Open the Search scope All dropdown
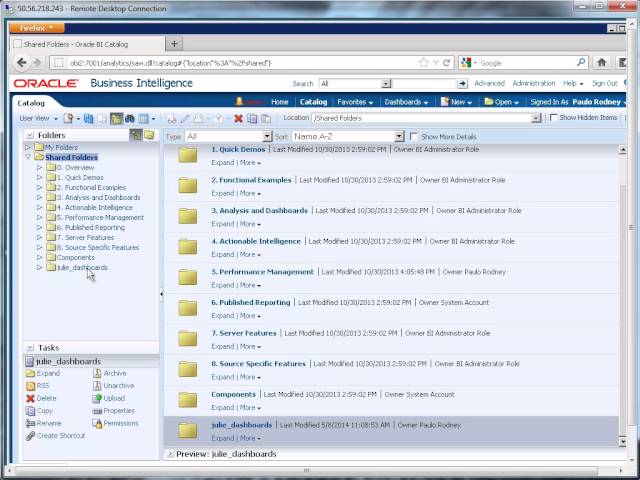This screenshot has width=640, height=480. [x=386, y=84]
